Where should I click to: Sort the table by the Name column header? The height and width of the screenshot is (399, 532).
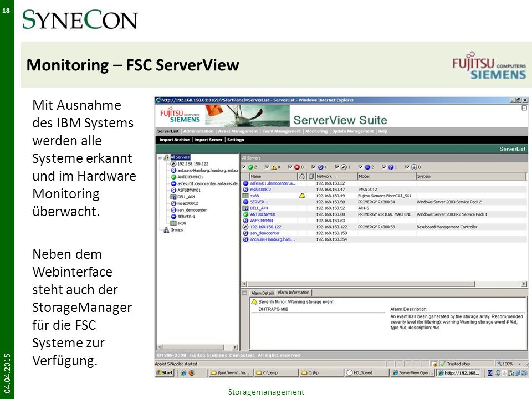click(x=273, y=176)
